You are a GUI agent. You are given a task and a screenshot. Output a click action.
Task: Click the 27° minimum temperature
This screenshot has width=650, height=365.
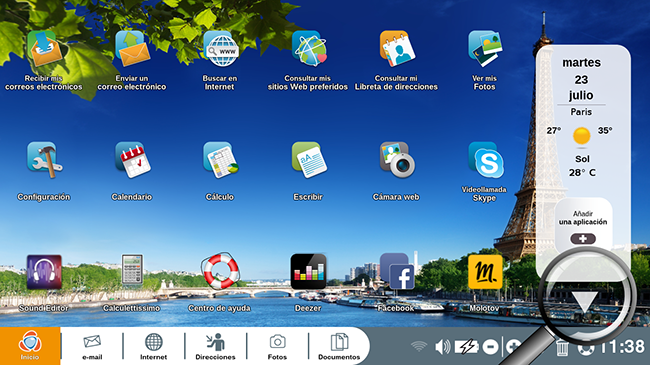(553, 131)
